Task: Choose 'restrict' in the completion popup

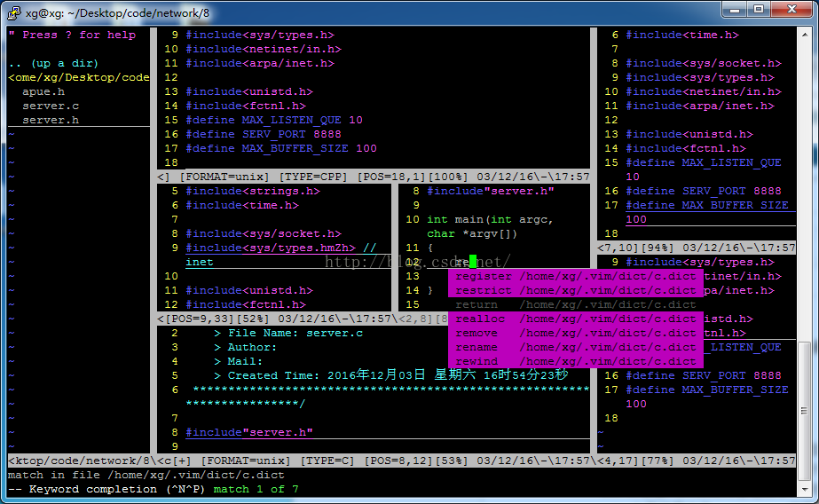Action: pos(576,290)
